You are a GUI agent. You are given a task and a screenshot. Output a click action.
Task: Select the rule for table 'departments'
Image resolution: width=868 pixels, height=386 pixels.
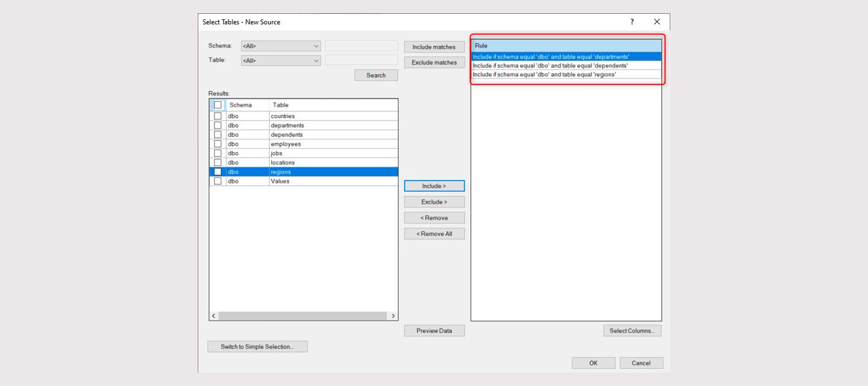coord(566,57)
